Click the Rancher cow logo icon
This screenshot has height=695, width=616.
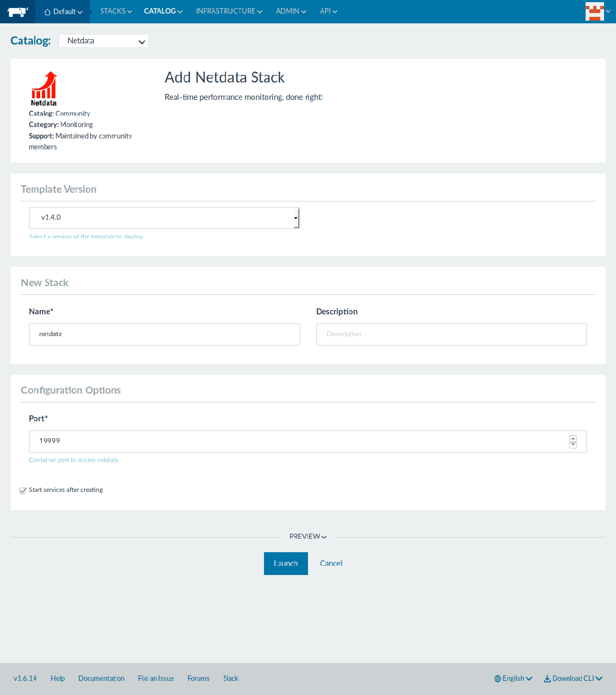pos(17,11)
